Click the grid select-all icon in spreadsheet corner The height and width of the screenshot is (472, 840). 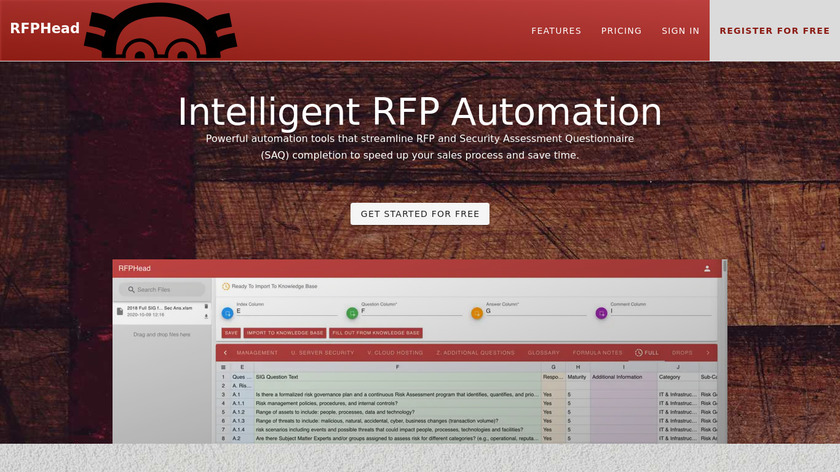tap(223, 368)
